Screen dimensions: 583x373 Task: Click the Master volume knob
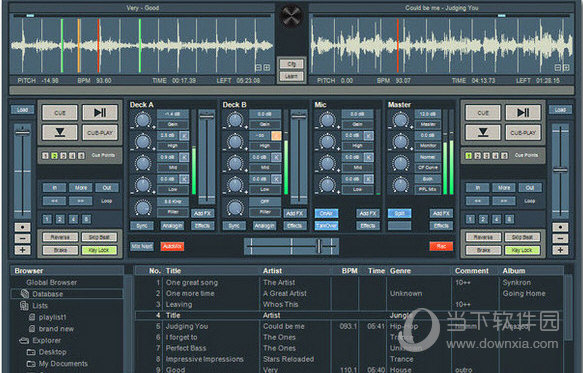click(x=401, y=120)
